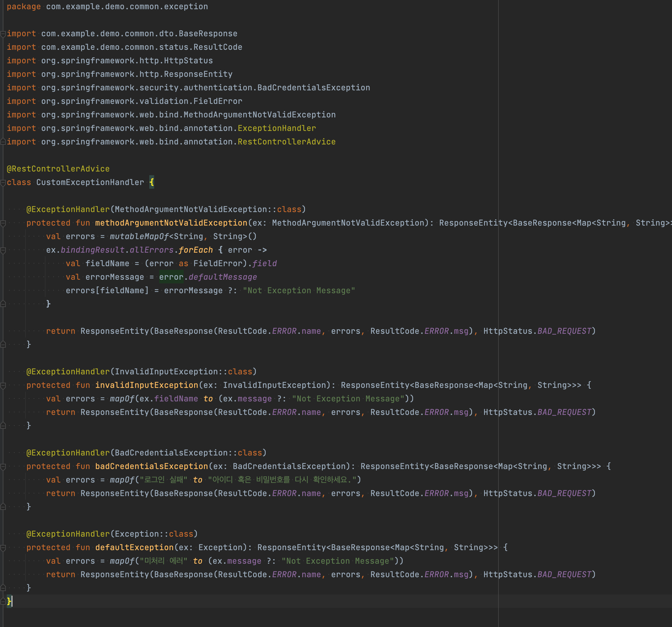The width and height of the screenshot is (672, 627).
Task: Click the allErrors property
Action: pyautogui.click(x=152, y=250)
